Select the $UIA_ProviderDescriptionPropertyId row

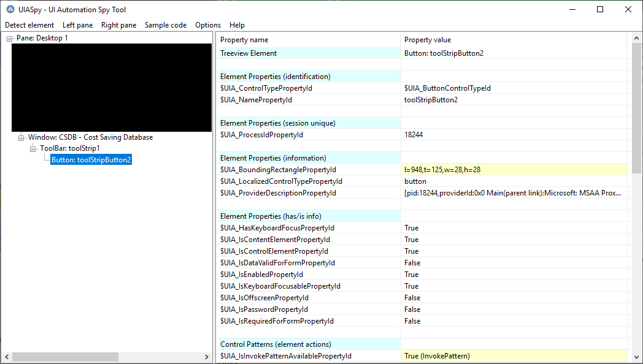422,193
